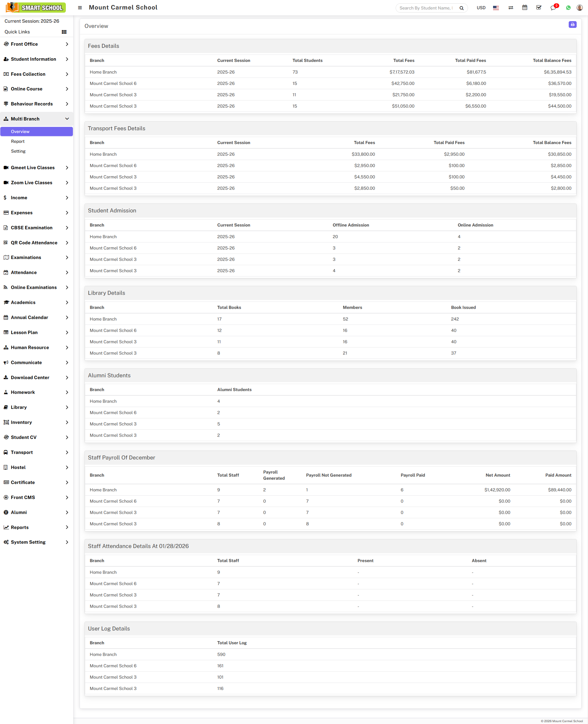Viewport: 588px width, 724px height.
Task: Open the US flag language selector
Action: 496,8
